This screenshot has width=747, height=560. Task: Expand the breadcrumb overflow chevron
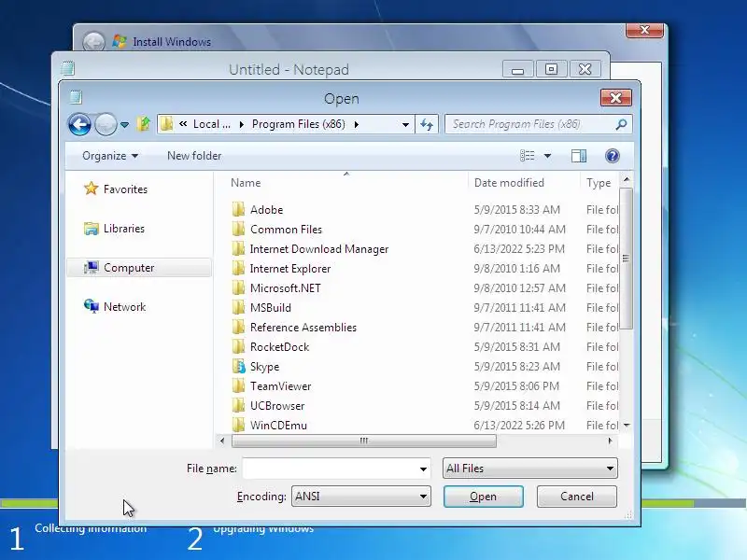coord(183,124)
